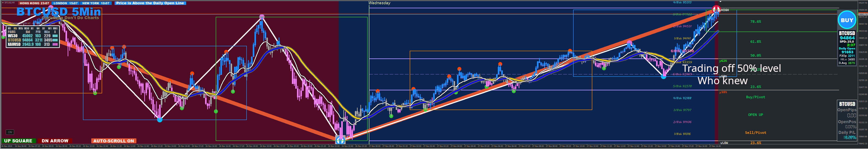
Task: Click the 61.8% Fibonacci level label
Action: (x=755, y=42)
